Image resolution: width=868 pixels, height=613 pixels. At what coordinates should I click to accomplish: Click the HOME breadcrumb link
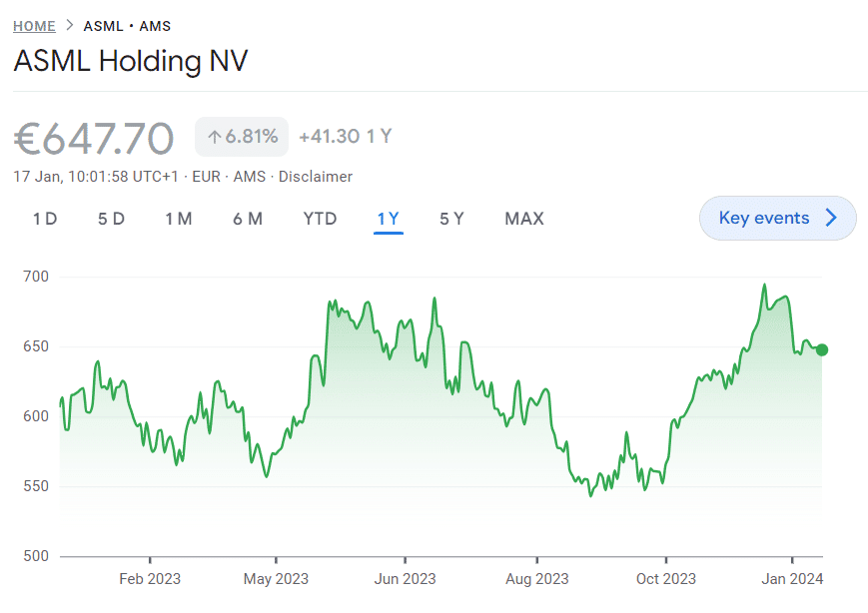34,26
